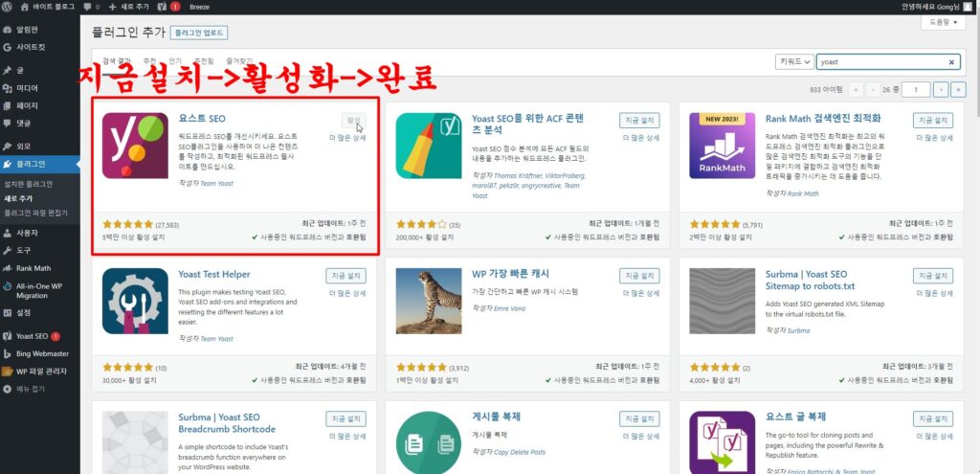Open 키워드 search type dropdown

click(794, 62)
